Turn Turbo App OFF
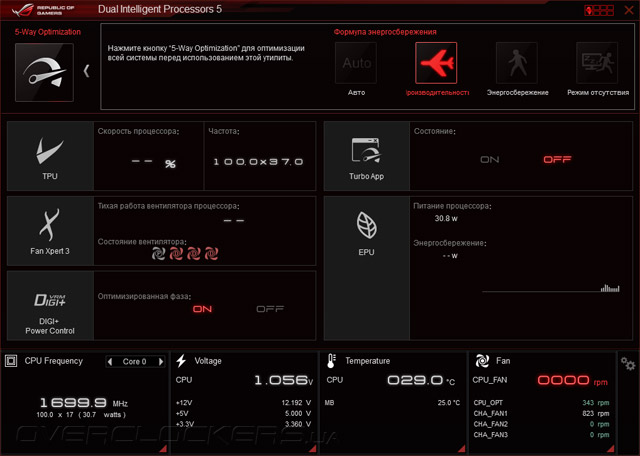This screenshot has width=640, height=456. coord(557,160)
